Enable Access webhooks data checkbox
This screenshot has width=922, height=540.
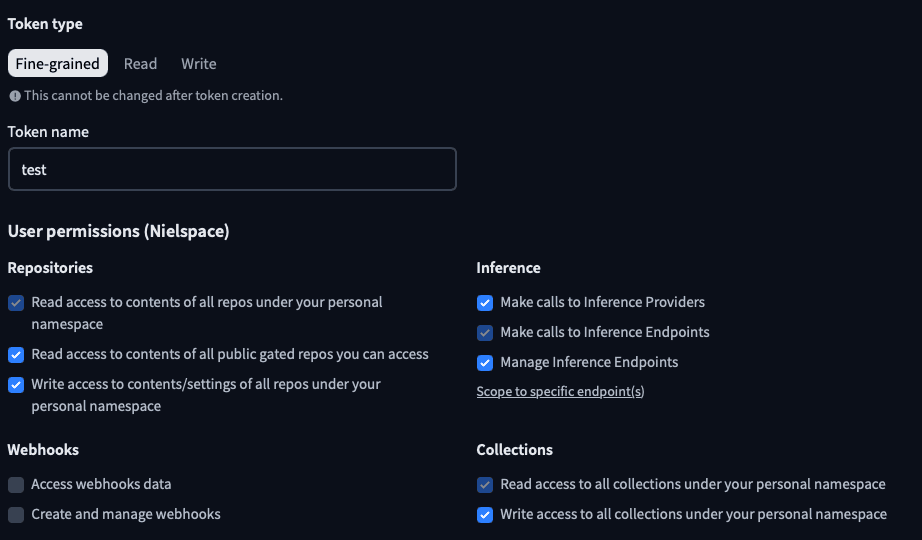(16, 485)
